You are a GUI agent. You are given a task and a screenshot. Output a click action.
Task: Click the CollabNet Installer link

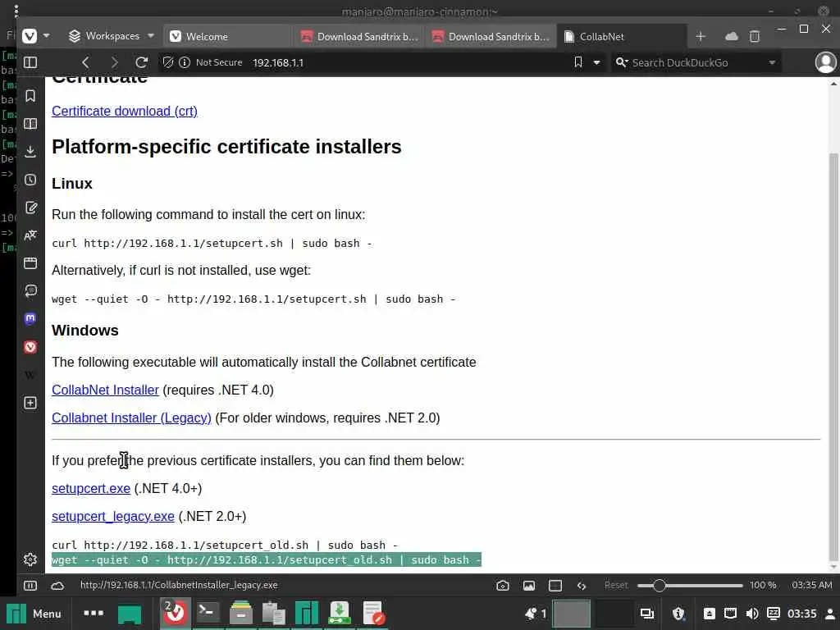click(106, 390)
